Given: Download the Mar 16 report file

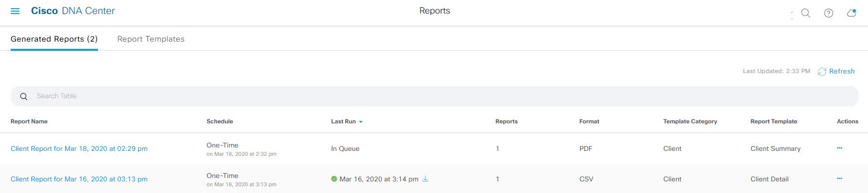Looking at the screenshot, I should pyautogui.click(x=425, y=179).
